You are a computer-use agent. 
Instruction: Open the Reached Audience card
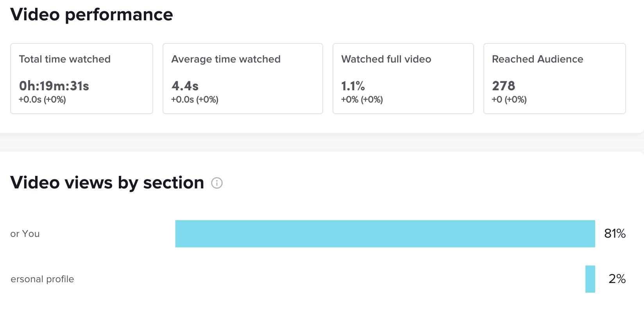tap(554, 79)
